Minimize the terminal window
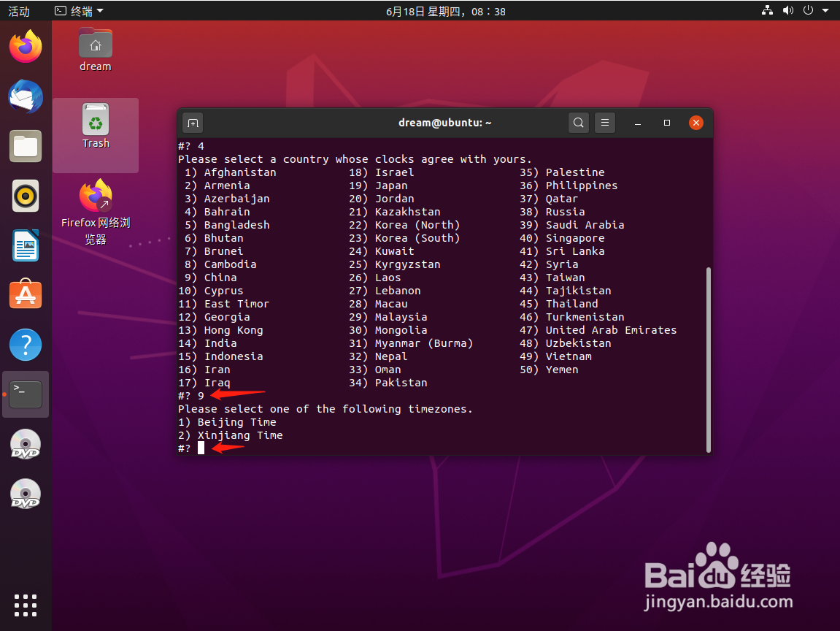The image size is (840, 631). click(638, 123)
